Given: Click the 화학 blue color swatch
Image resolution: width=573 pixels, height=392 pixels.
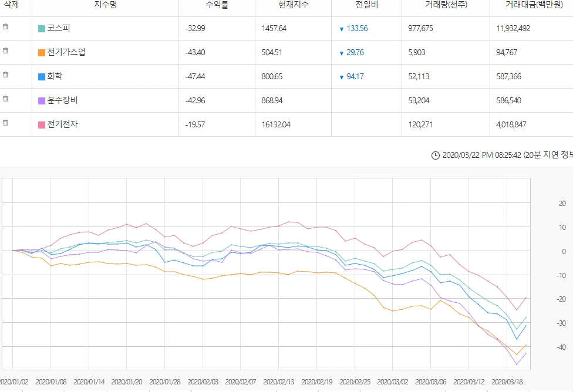Looking at the screenshot, I should [x=42, y=77].
